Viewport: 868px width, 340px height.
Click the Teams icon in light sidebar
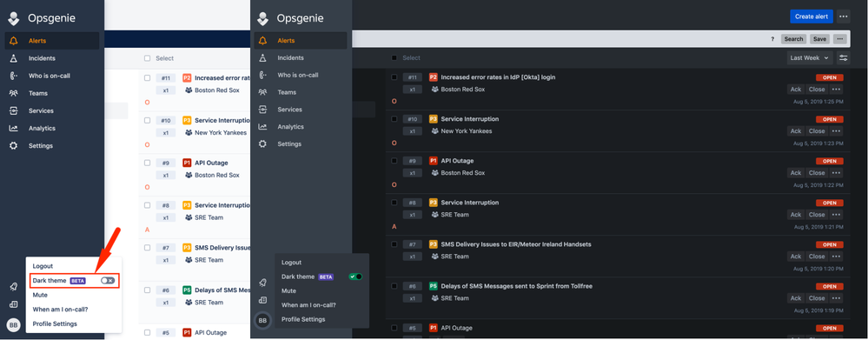click(x=13, y=93)
